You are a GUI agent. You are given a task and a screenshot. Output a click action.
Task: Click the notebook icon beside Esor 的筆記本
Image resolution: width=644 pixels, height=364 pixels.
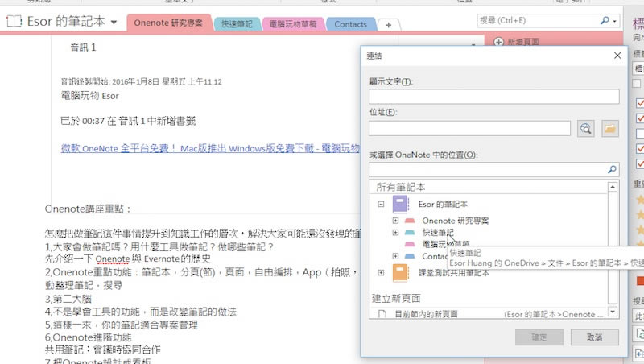tap(14, 21)
